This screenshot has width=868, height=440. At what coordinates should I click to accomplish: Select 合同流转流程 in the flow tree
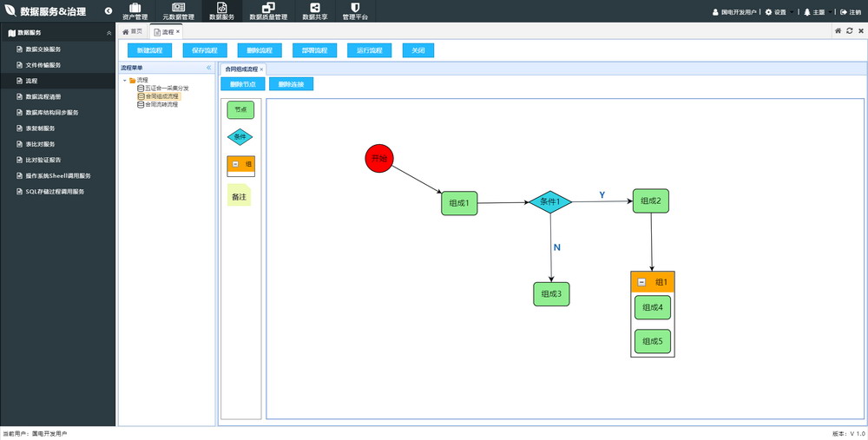[x=161, y=104]
